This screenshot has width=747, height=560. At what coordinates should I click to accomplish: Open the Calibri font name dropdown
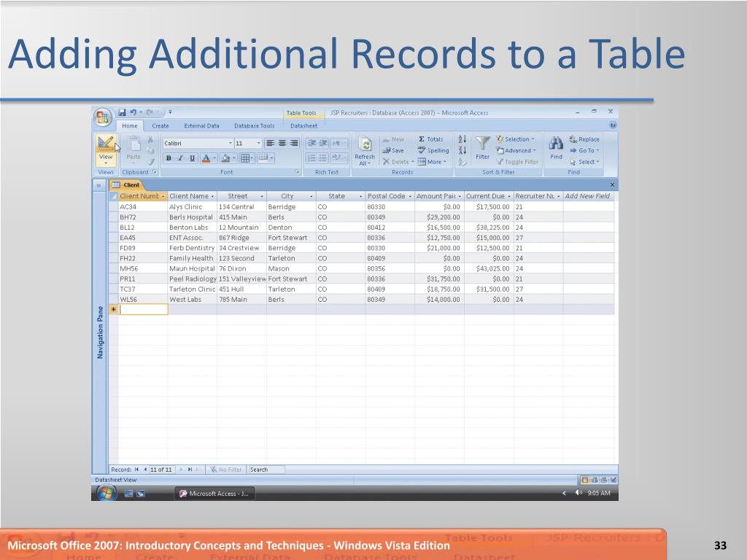coord(230,144)
